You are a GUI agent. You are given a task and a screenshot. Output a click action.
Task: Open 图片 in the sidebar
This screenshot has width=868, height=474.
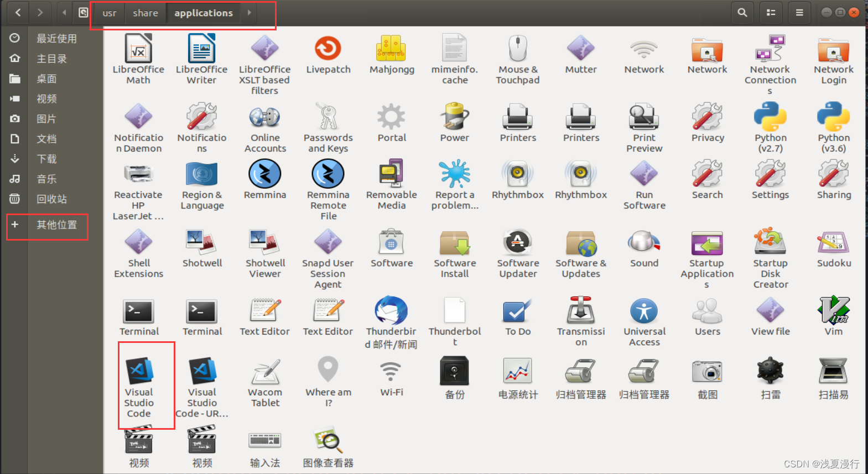(52, 119)
